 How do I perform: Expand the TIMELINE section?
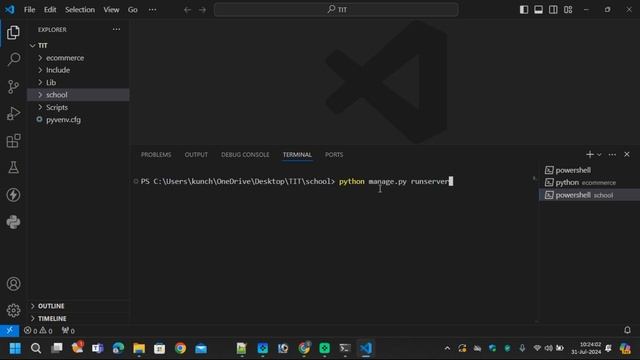[x=78, y=318]
